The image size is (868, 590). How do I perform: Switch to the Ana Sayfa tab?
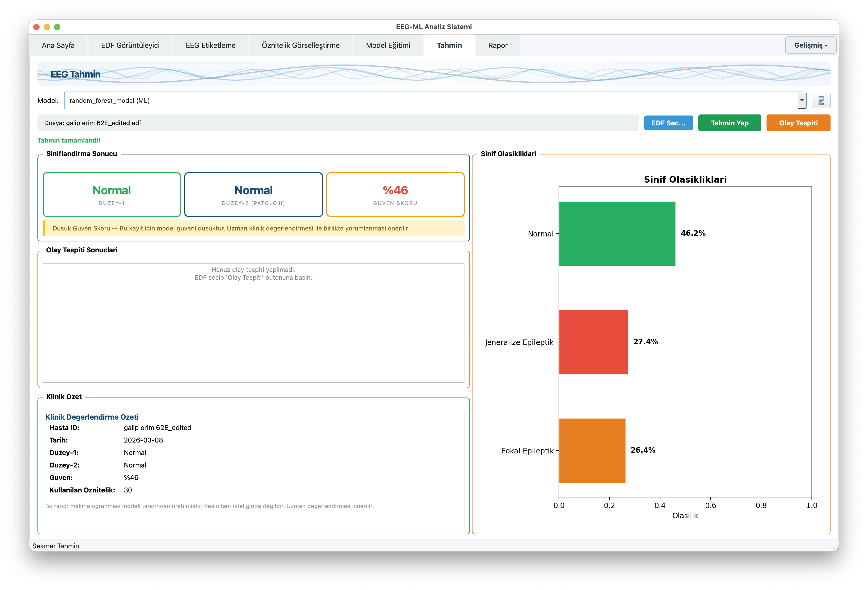58,45
